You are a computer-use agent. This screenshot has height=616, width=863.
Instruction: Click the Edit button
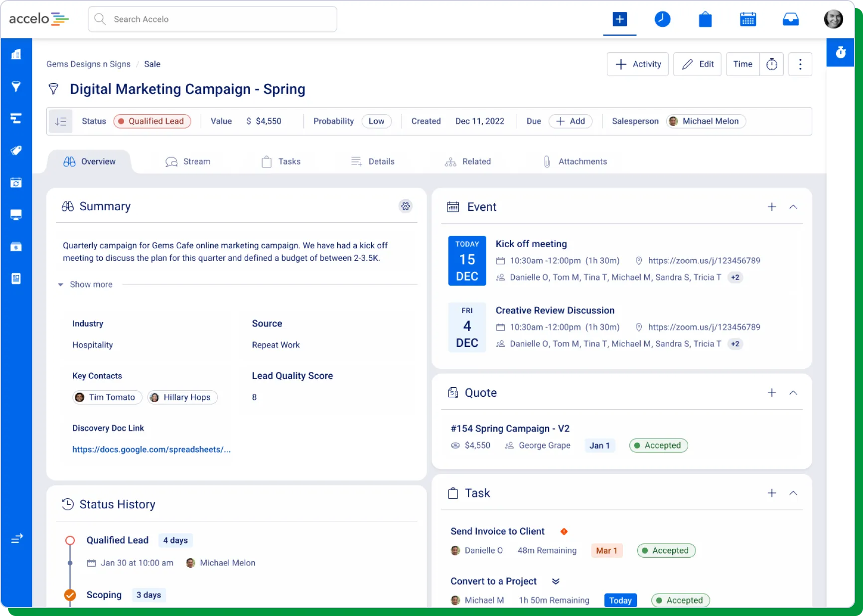tap(697, 64)
